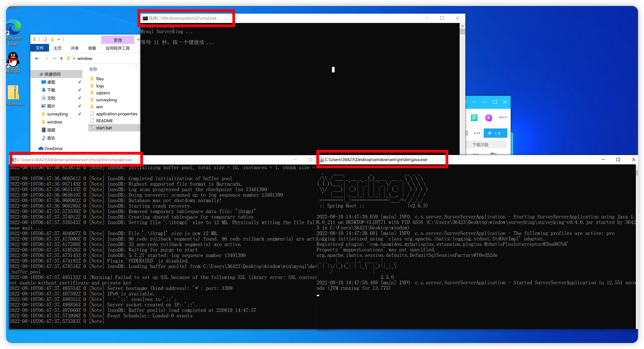Screen dimensions: 644x349
Task: Click inside the Mysql SurveyKing cmd console
Action: coord(300,89)
